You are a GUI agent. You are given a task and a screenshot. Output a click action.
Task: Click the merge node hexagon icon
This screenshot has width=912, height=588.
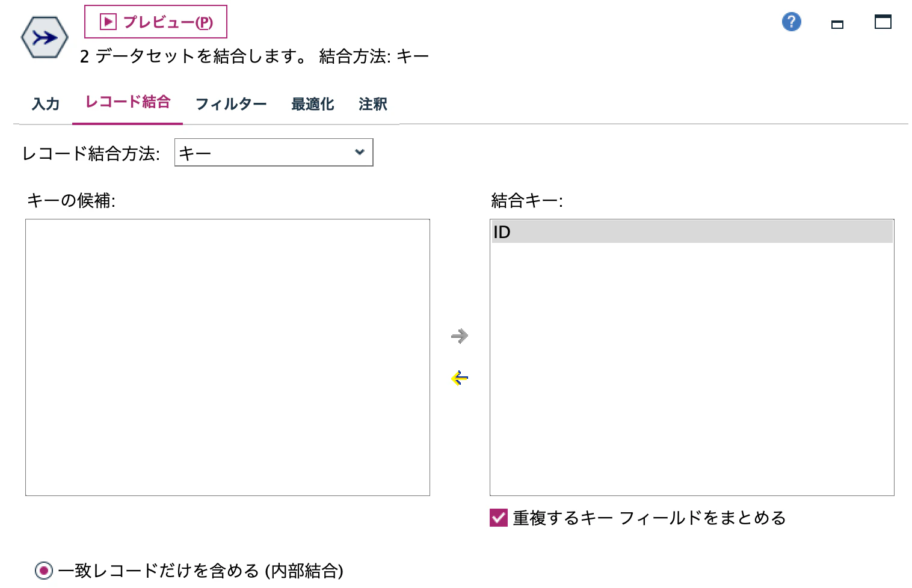click(45, 37)
